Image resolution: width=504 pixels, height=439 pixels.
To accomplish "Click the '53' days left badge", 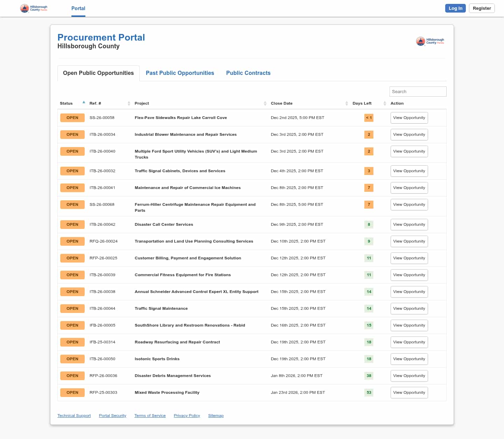I will [369, 392].
